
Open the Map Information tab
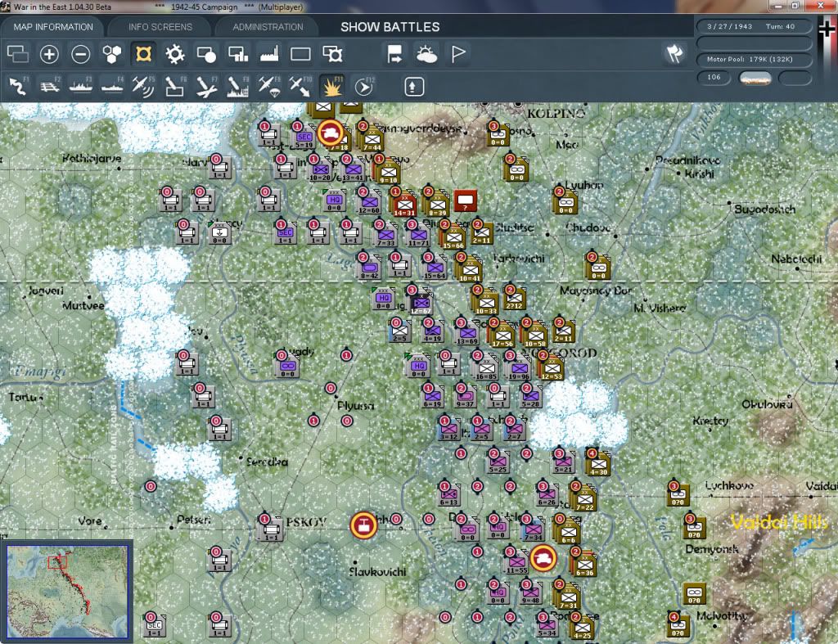click(x=53, y=27)
